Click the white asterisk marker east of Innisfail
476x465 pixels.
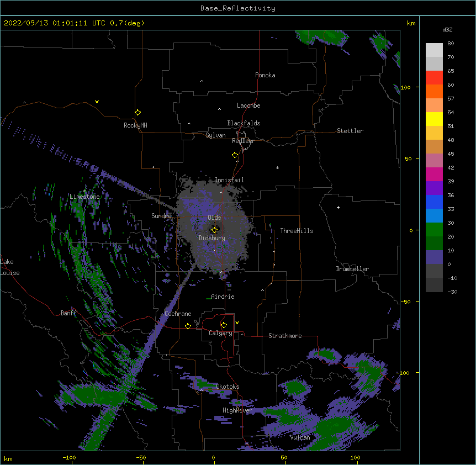277,167
